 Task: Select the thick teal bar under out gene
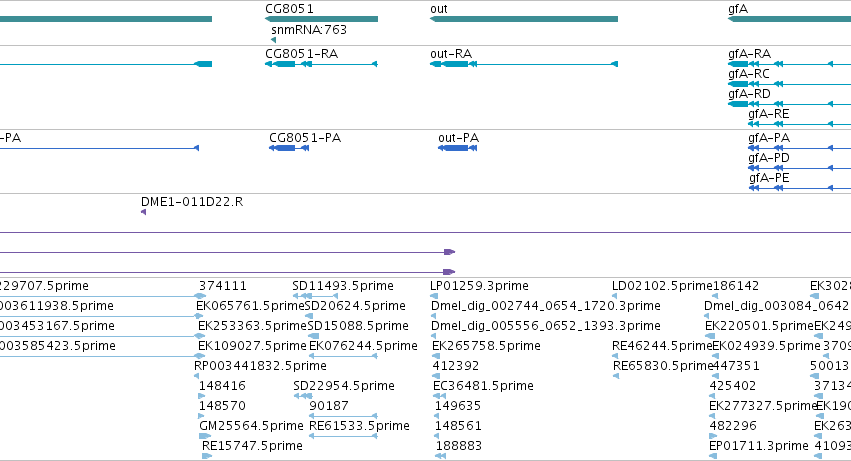pyautogui.click(x=524, y=19)
